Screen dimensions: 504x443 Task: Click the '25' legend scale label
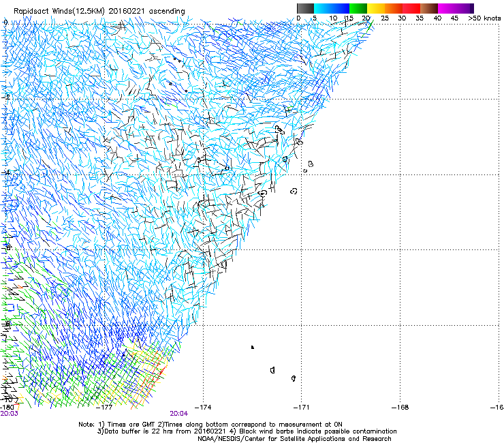pyautogui.click(x=385, y=18)
